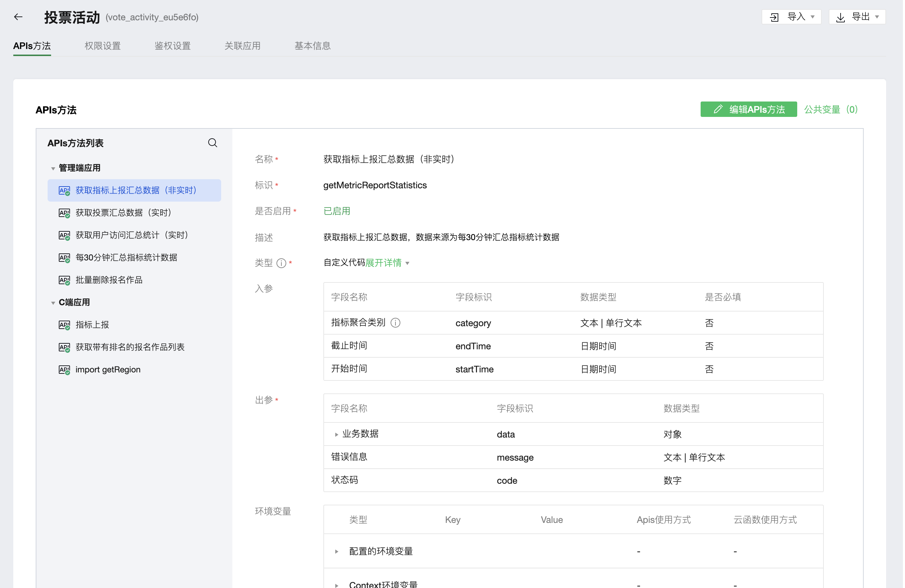Open the 导出 dropdown

point(857,17)
